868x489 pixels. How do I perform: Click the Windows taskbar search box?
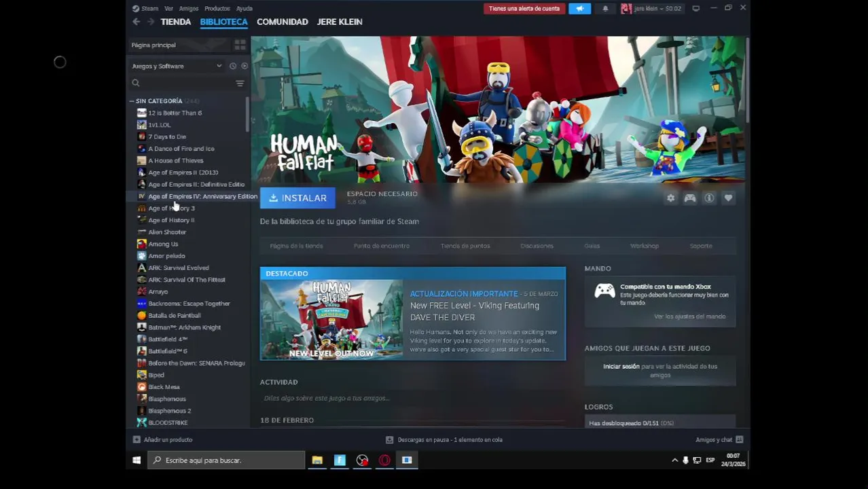pos(226,460)
